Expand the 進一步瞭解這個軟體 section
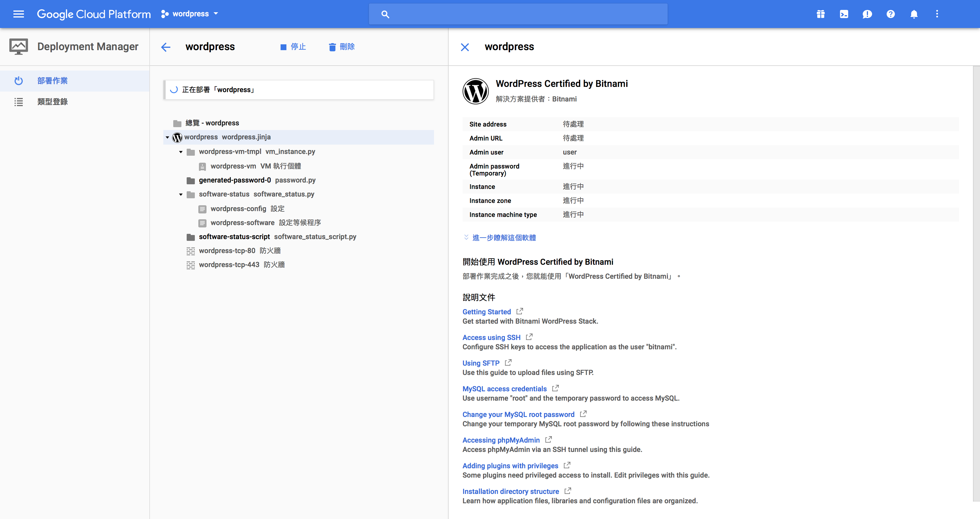This screenshot has height=519, width=980. [x=503, y=238]
